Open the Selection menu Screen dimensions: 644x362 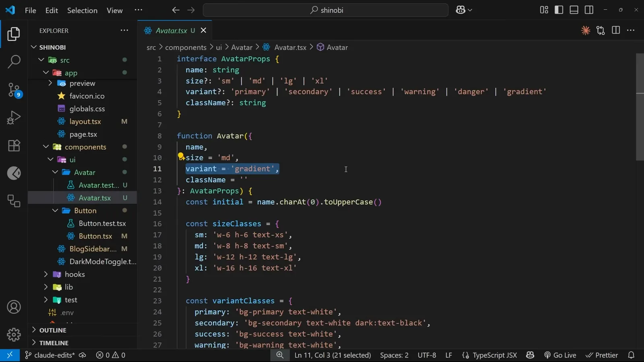82,10
